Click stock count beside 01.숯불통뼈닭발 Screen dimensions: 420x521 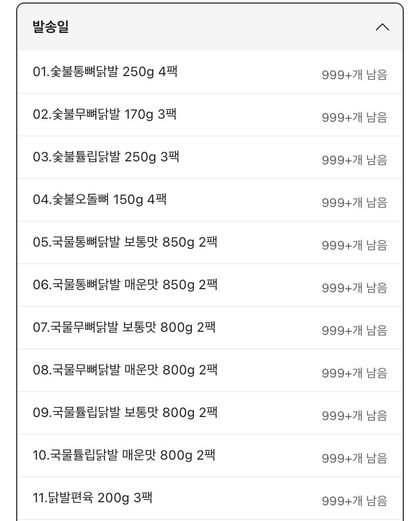click(x=354, y=75)
